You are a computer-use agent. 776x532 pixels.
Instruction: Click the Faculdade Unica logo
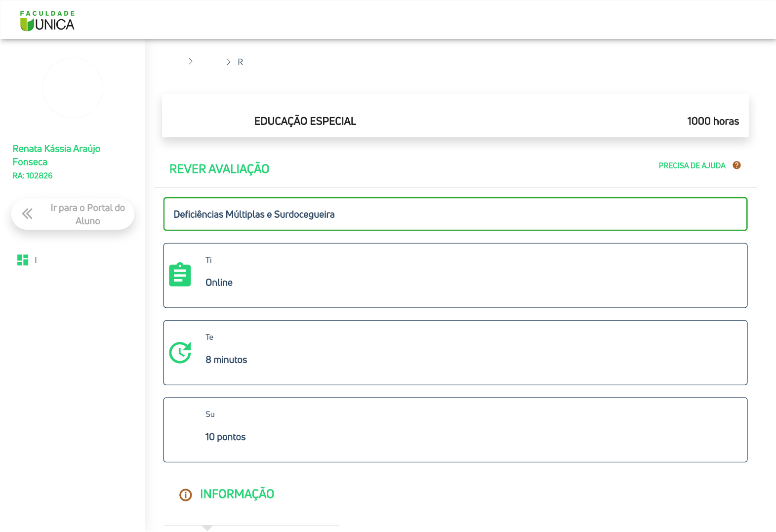point(47,21)
